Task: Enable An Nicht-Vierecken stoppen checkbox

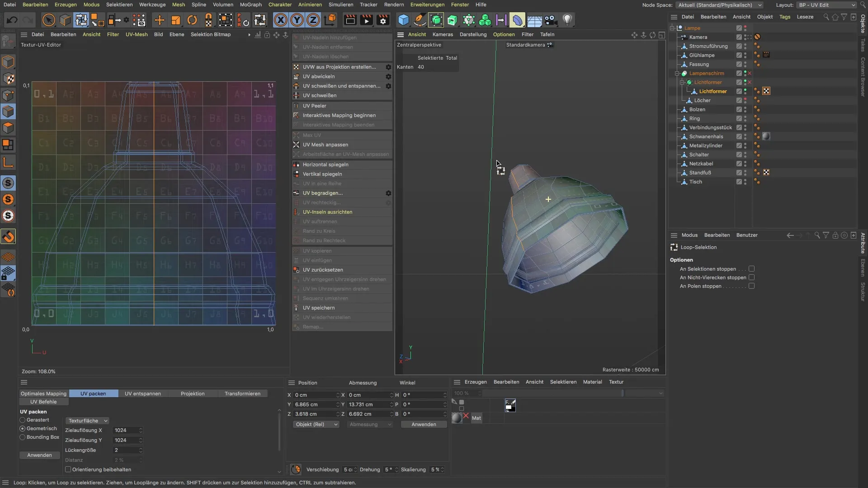Action: 752,277
